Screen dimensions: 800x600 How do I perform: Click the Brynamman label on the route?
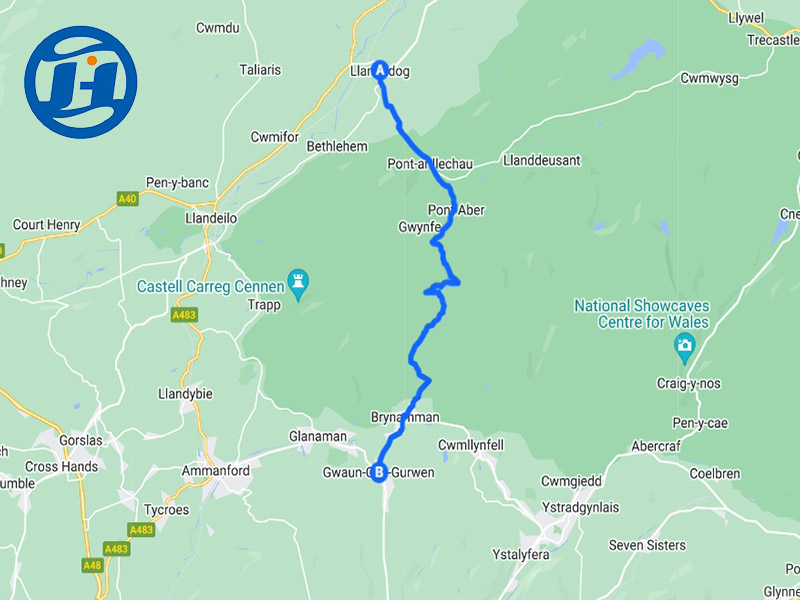click(405, 417)
